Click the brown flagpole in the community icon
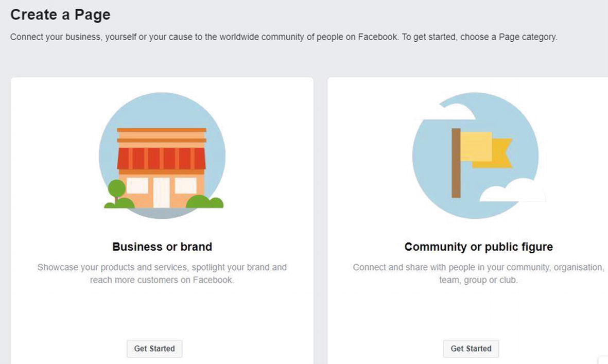Image resolution: width=608 pixels, height=364 pixels. [456, 163]
